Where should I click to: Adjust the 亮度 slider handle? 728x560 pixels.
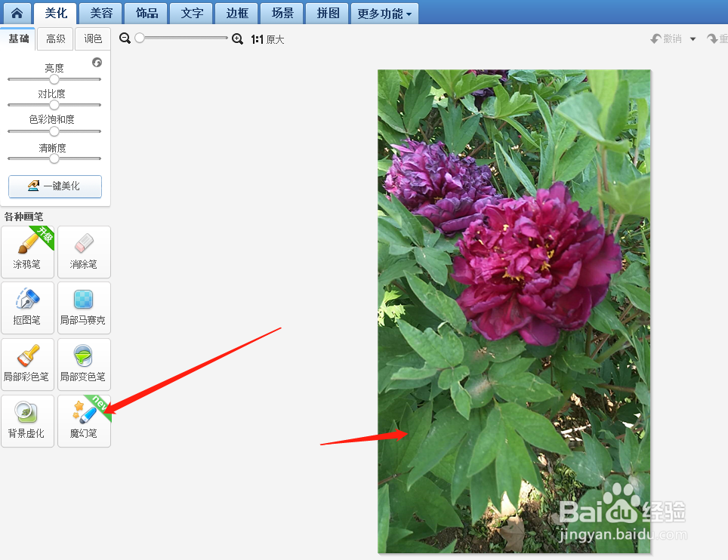click(x=54, y=79)
